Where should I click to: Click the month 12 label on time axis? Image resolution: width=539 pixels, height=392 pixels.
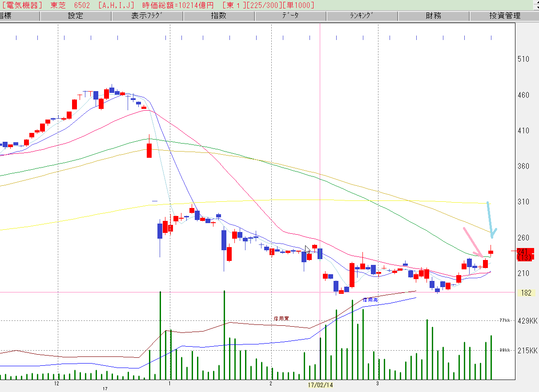56,383
